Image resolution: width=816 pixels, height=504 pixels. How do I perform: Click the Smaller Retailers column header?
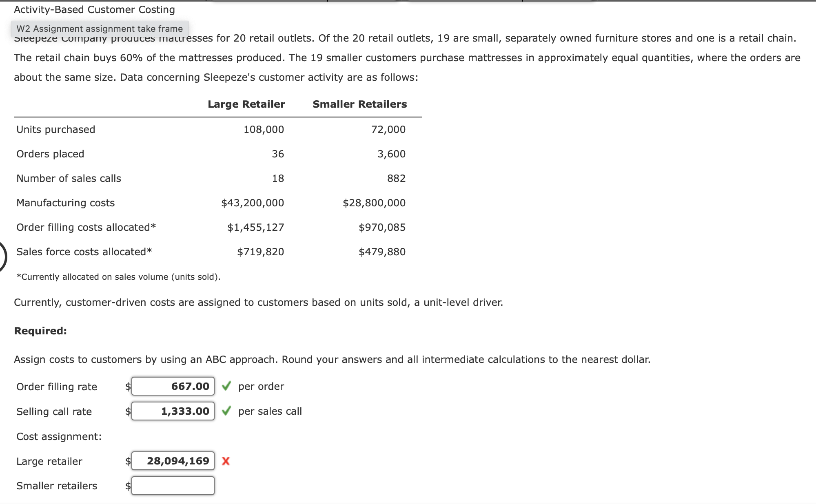pyautogui.click(x=359, y=104)
